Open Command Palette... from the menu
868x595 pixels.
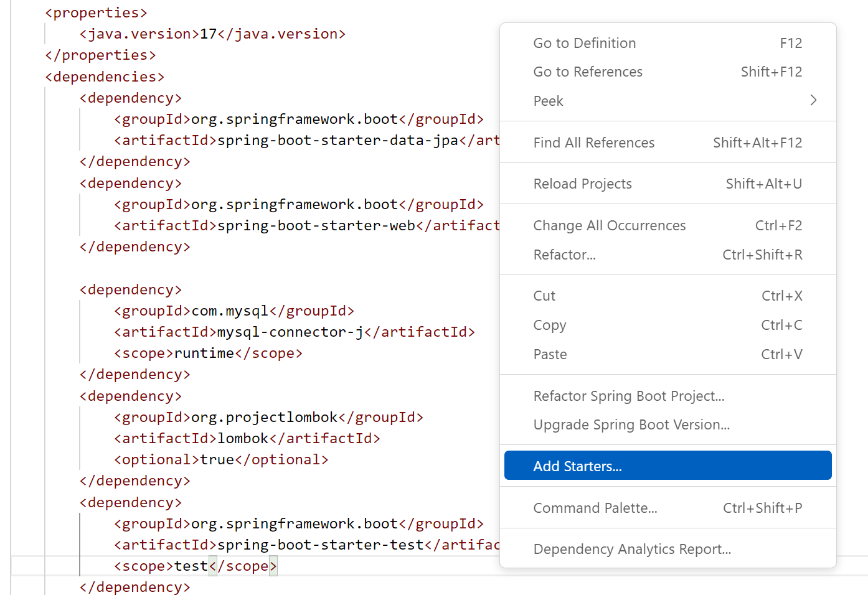tap(595, 508)
